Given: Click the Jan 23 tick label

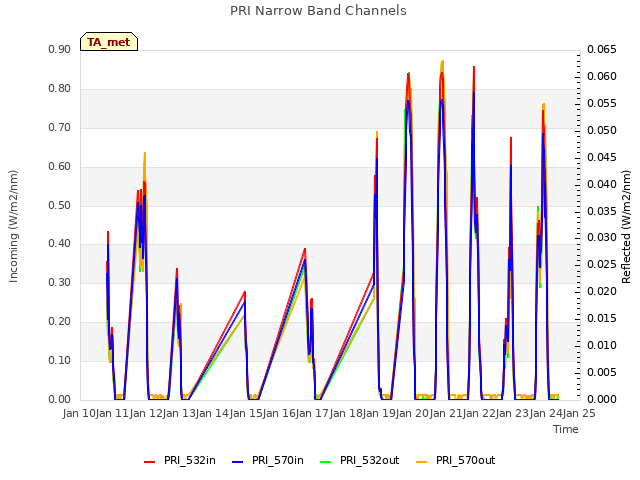Looking at the screenshot, I should pos(513,413).
